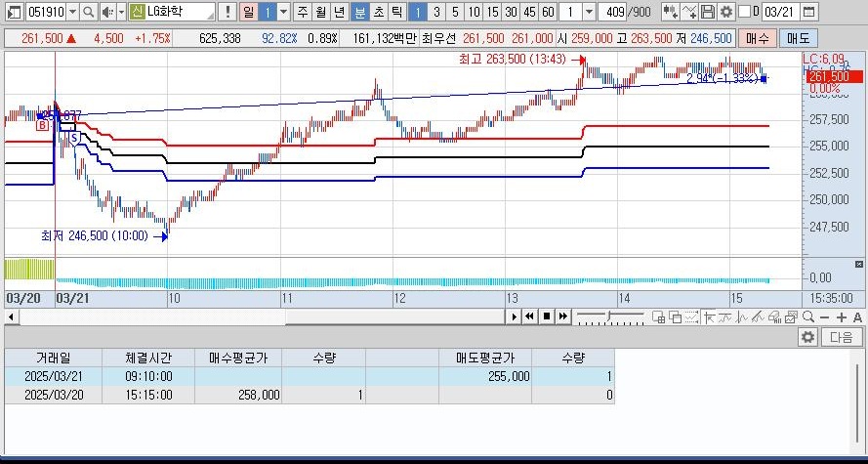This screenshot has width=868, height=464.
Task: Open the calendar date picker icon
Action: [808, 12]
